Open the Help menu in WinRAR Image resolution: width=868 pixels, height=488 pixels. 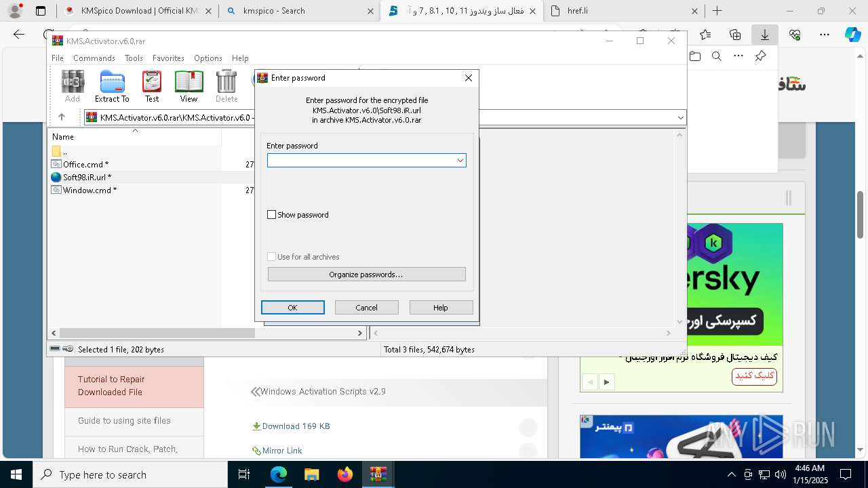(240, 58)
